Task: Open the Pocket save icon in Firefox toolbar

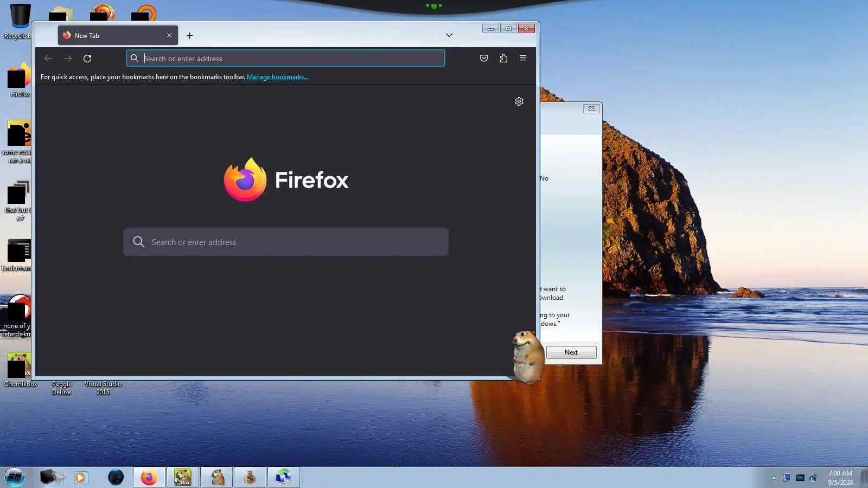Action: point(484,59)
